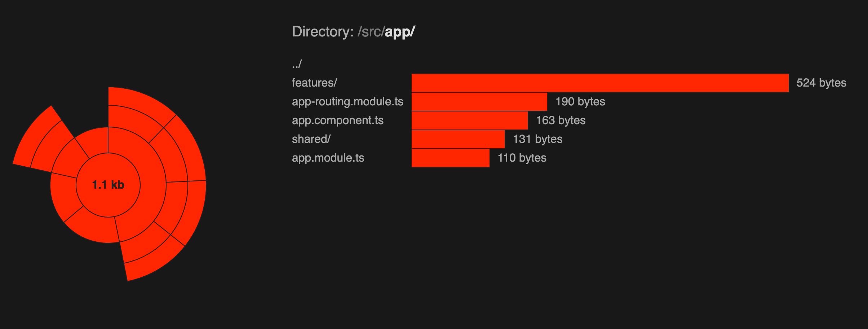Image resolution: width=868 pixels, height=329 pixels.
Task: Open the shared/ directory row
Action: coord(311,139)
